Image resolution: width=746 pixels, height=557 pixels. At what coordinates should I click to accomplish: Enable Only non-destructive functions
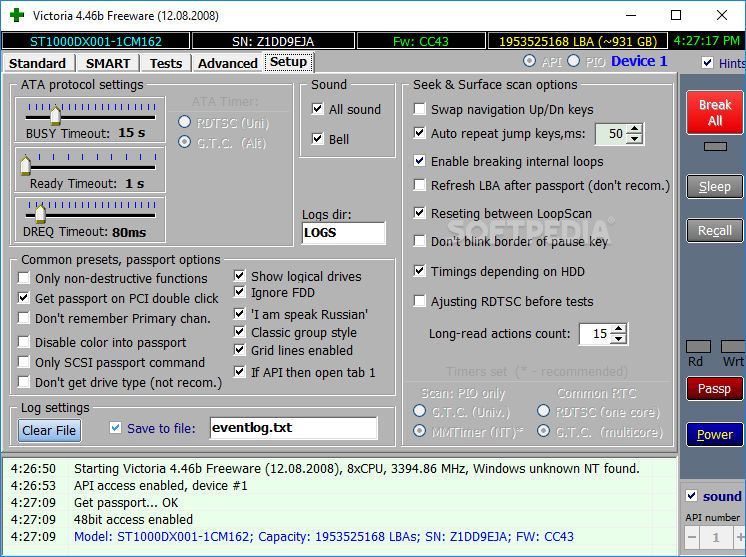click(x=23, y=277)
